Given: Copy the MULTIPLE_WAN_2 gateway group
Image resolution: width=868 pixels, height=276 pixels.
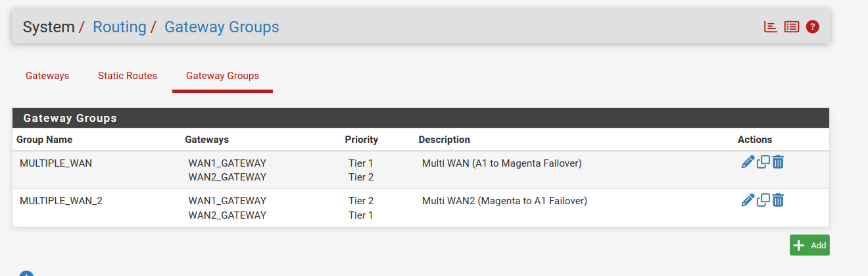Looking at the screenshot, I should click(x=763, y=200).
